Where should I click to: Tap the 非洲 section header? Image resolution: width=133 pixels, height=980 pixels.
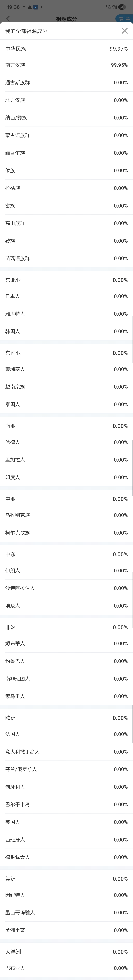tap(66, 627)
